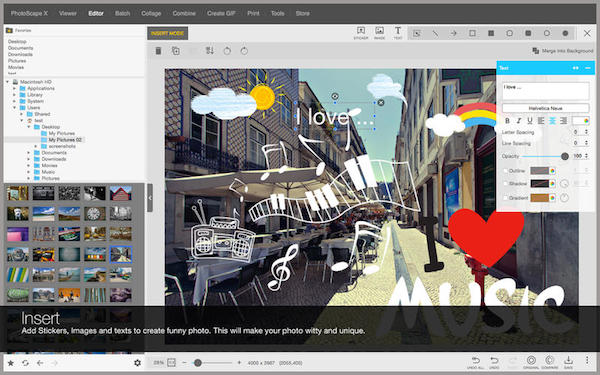
Task: Align text left
Action: (541, 121)
